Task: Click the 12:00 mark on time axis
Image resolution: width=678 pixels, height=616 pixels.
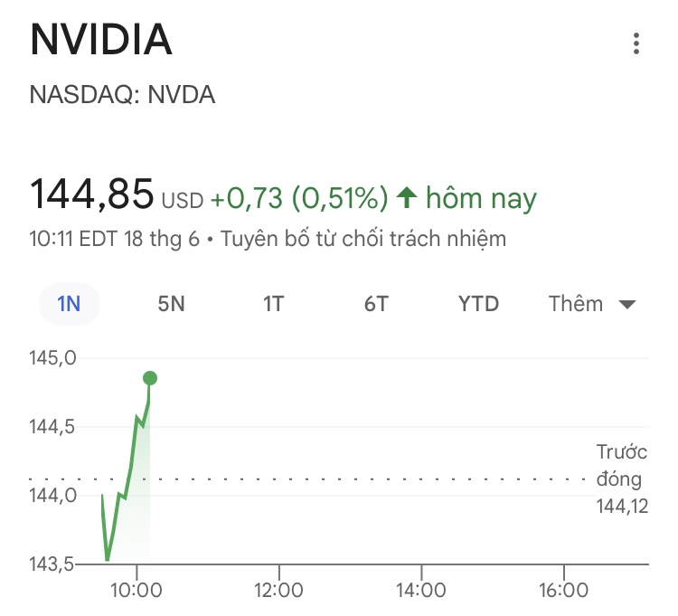Action: pos(278,590)
